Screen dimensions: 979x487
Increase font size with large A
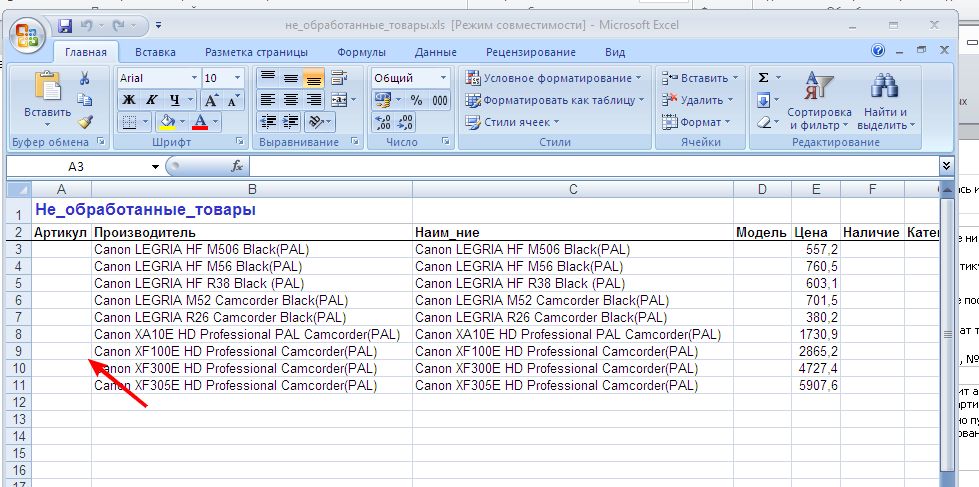211,100
